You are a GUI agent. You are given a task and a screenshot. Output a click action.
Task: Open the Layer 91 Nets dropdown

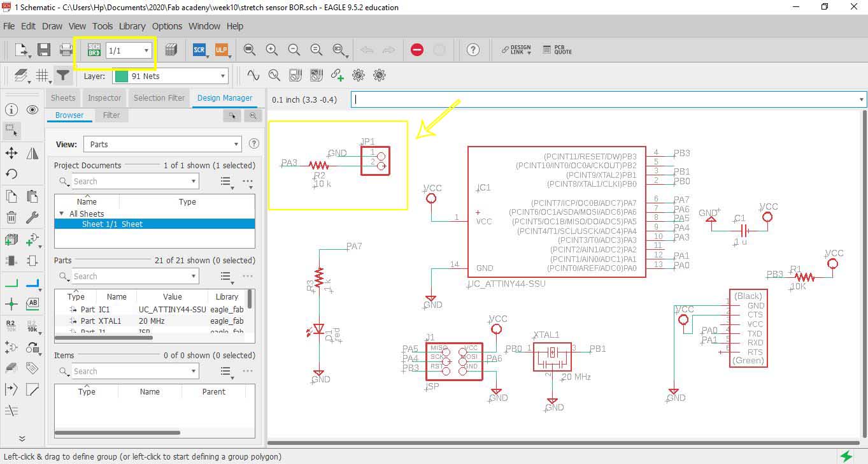[x=170, y=76]
